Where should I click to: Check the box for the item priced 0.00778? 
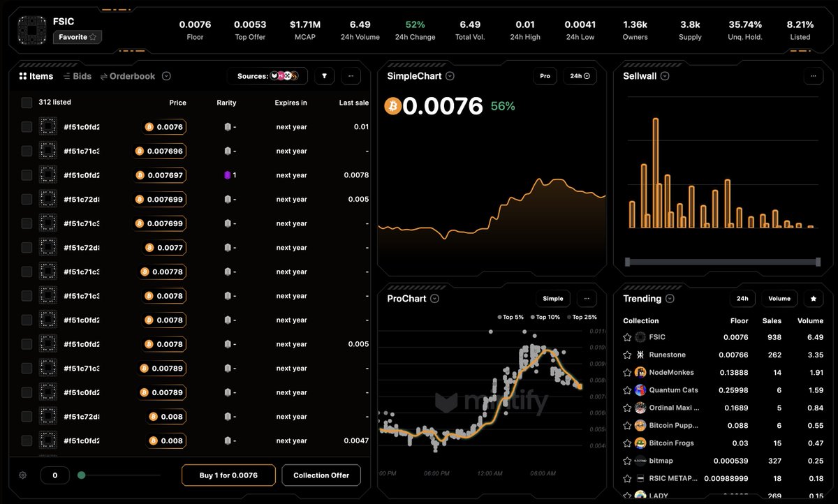[27, 272]
